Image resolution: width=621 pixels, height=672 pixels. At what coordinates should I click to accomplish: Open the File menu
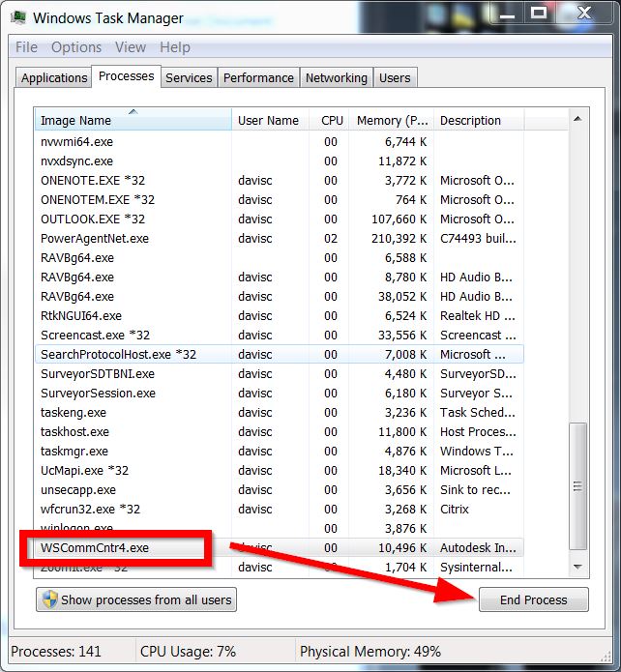coord(26,47)
